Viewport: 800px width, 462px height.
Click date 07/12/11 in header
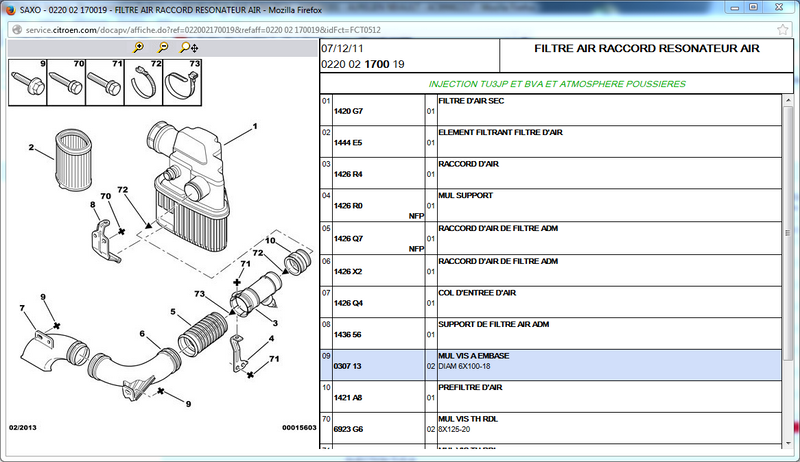[342, 48]
